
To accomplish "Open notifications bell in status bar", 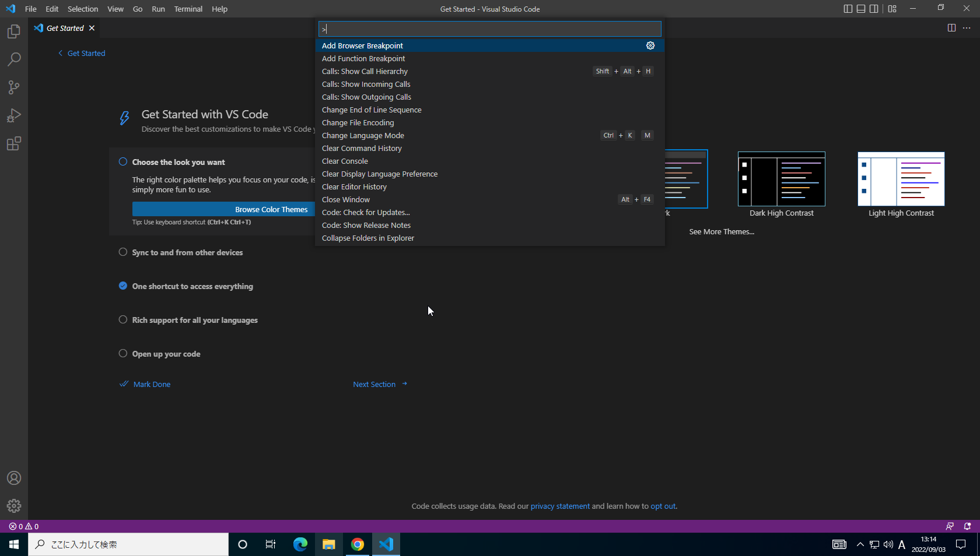I will [x=967, y=526].
